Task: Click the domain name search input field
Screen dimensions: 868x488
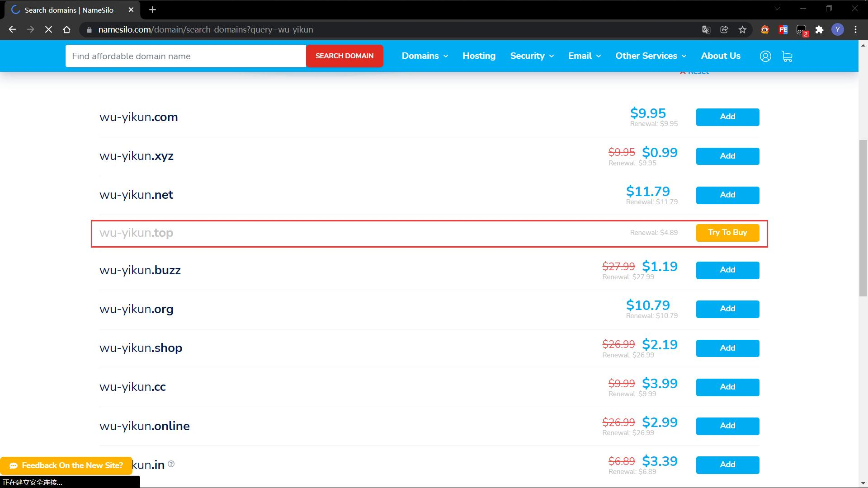Action: pos(185,56)
